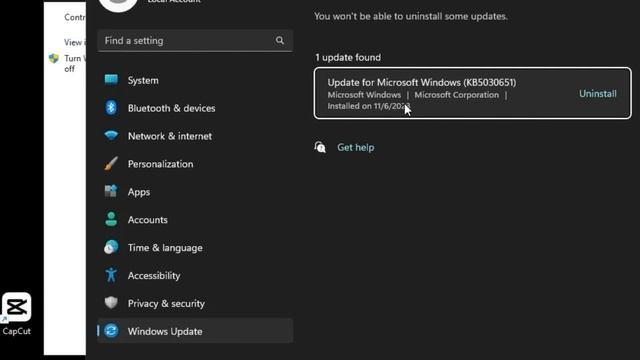Click the Network wifi icon
This screenshot has width=640, height=360.
pos(111,135)
